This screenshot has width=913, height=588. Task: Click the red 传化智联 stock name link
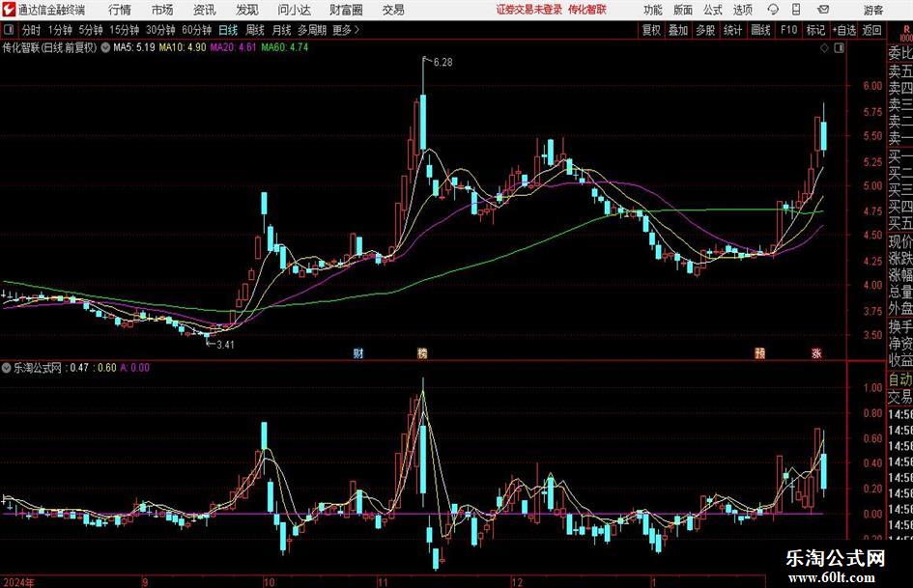click(587, 10)
